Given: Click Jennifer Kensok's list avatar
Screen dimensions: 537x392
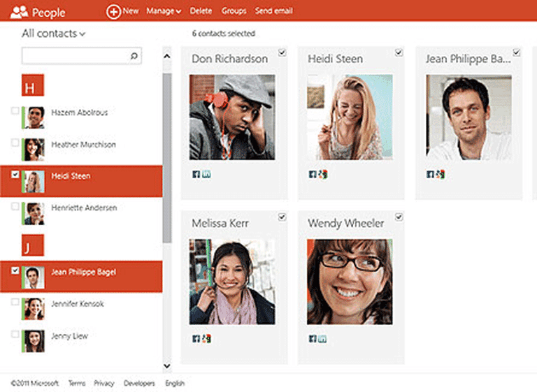Looking at the screenshot, I should coord(34,309).
